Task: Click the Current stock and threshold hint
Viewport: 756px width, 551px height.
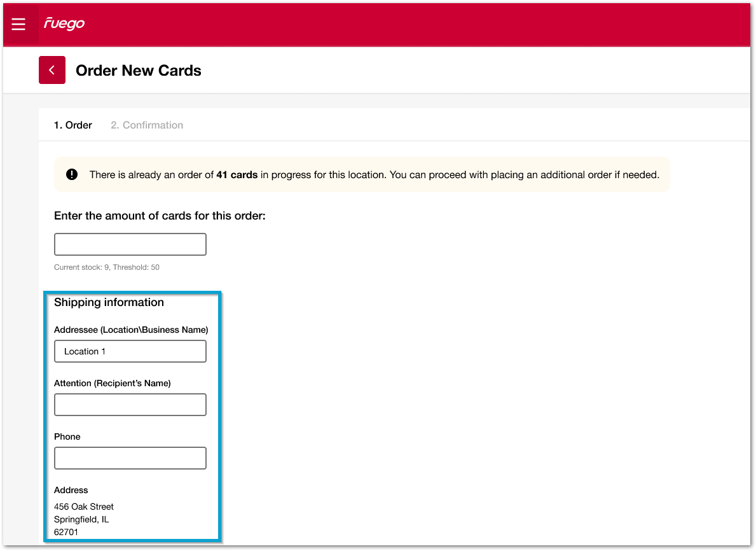Action: tap(107, 267)
